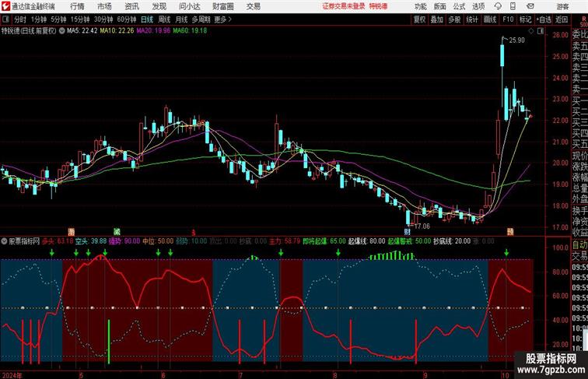
Task: Open the 财富圈 menu
Action: click(222, 6)
